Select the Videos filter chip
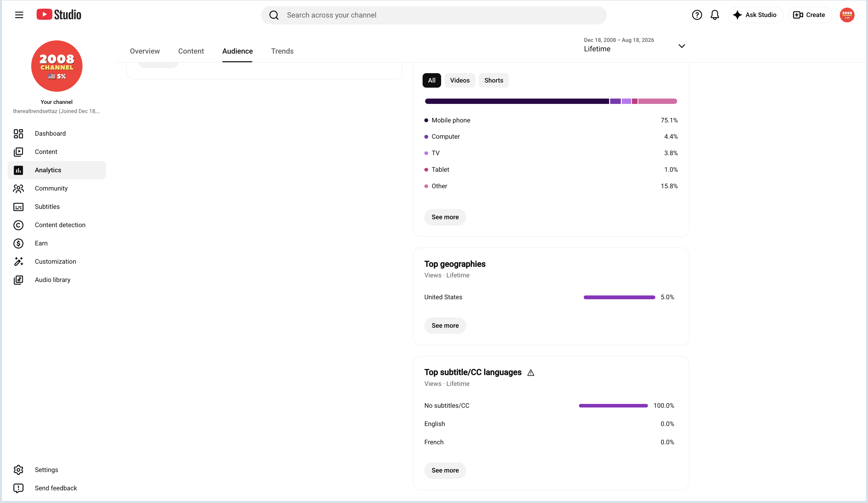Screen dimensions: 868x503 (x=460, y=80)
